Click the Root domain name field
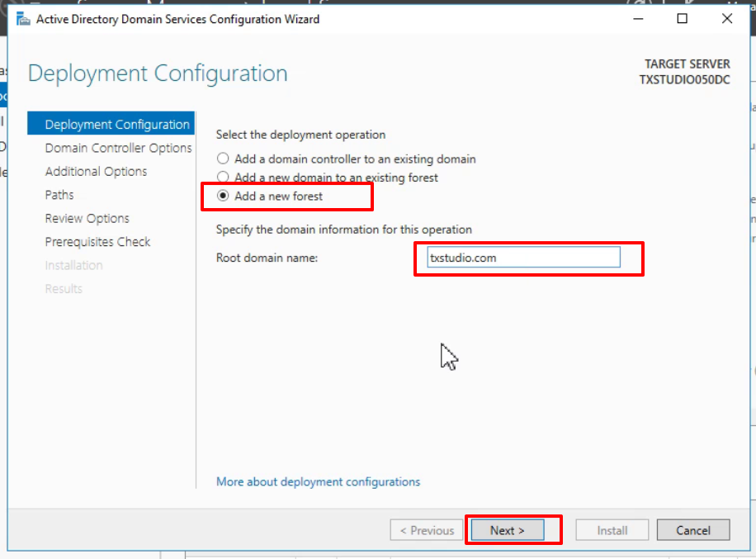This screenshot has width=756, height=559. coord(523,258)
